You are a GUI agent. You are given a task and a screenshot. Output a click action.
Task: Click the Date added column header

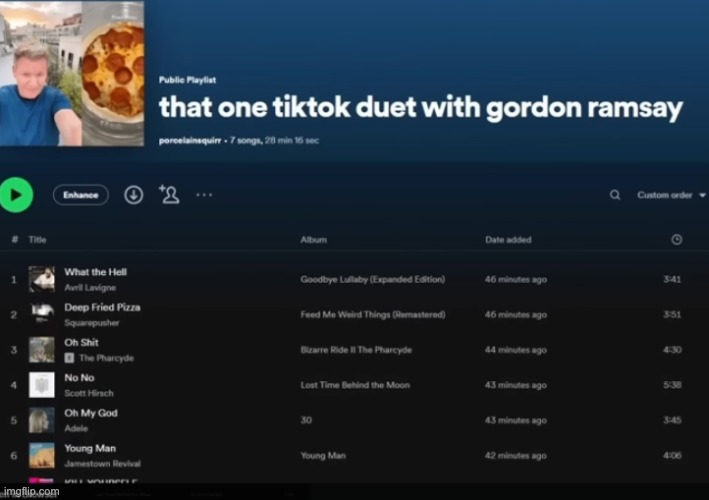tap(508, 240)
